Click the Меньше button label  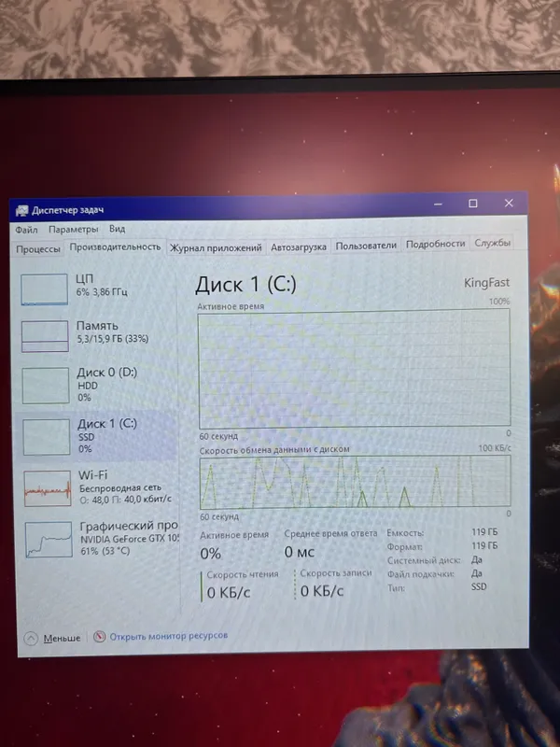click(x=62, y=639)
